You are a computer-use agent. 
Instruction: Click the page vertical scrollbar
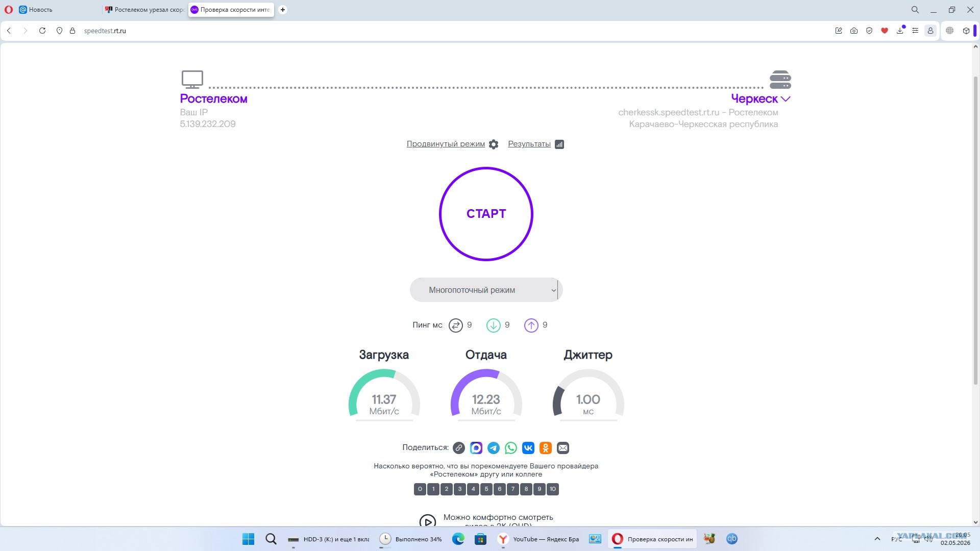tap(975, 230)
